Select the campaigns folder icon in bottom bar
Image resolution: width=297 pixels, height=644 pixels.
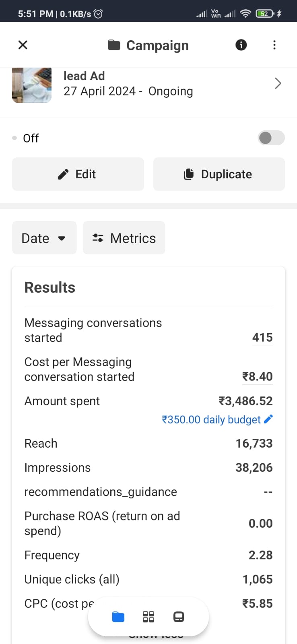(118, 617)
